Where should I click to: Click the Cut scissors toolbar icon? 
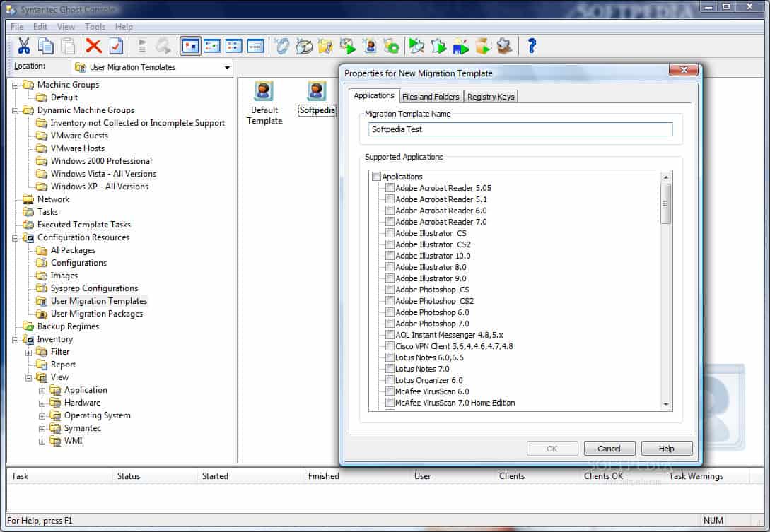pyautogui.click(x=23, y=46)
